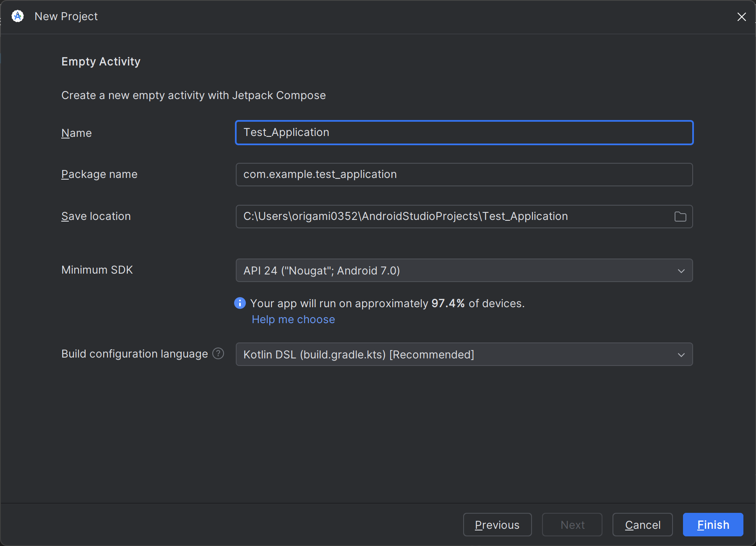Image resolution: width=756 pixels, height=546 pixels.
Task: Click the Minimum SDK label
Action: 97,270
